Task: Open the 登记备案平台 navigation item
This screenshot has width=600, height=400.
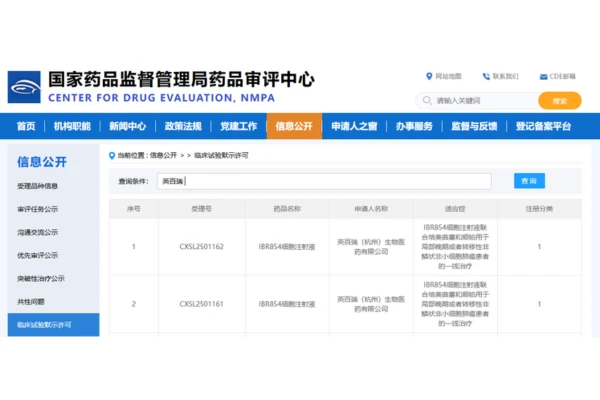Action: 543,126
